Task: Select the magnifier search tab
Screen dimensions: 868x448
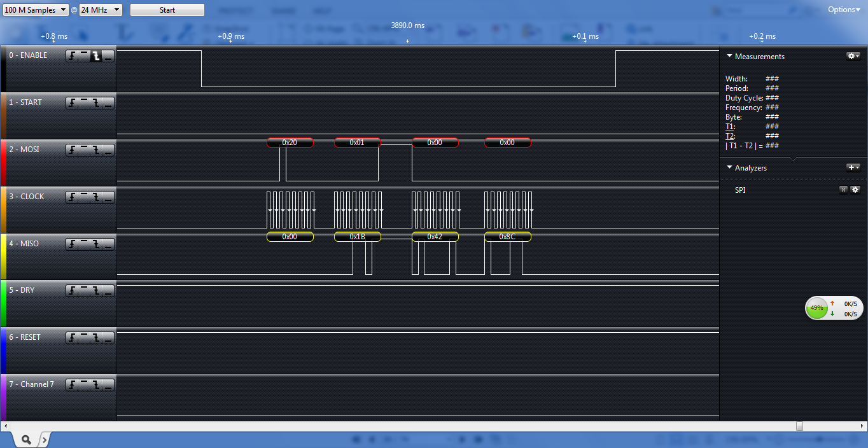Action: [x=26, y=440]
